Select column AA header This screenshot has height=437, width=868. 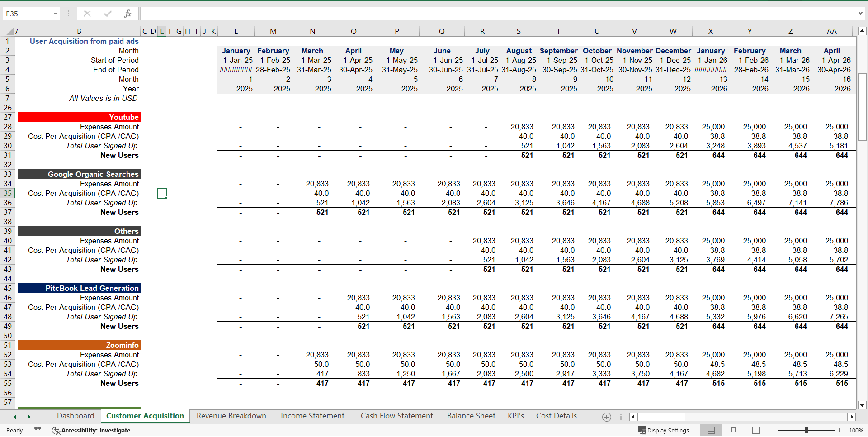click(831, 31)
